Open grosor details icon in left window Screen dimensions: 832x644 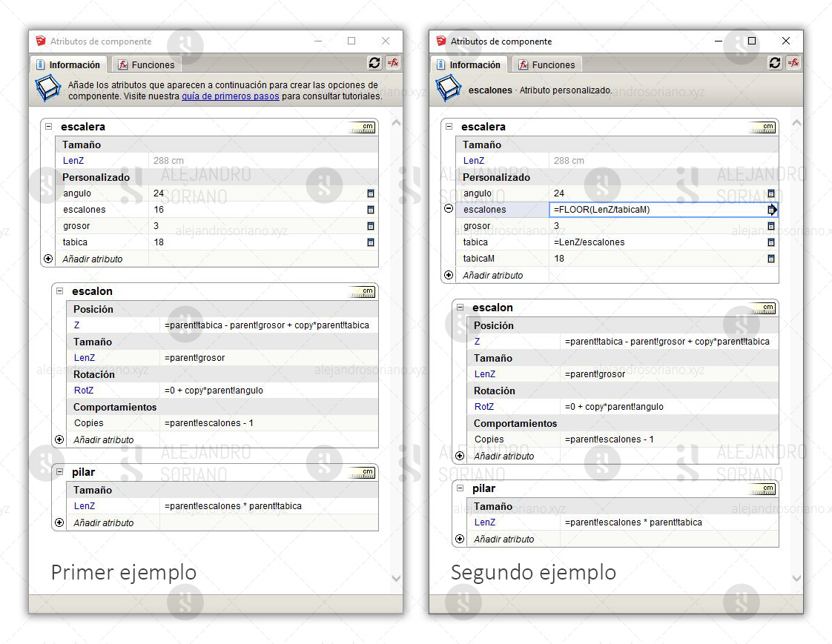pos(371,226)
